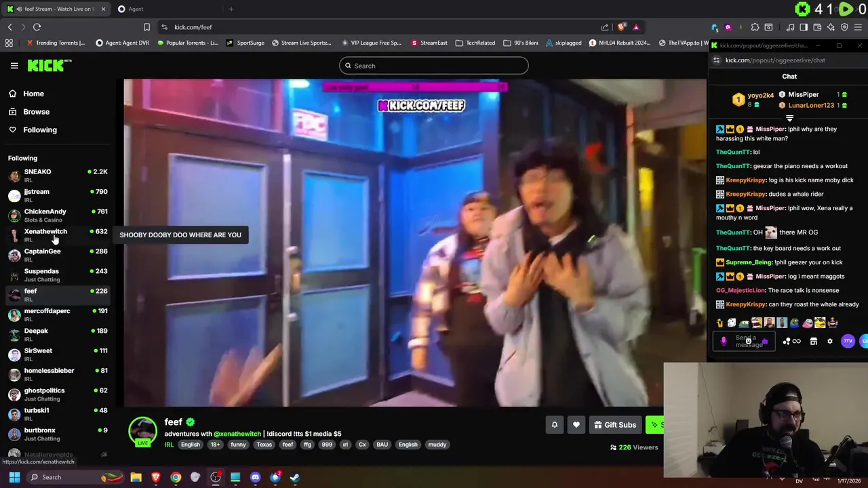Click the 7TV button in chat
The image size is (868, 488).
[x=848, y=342]
